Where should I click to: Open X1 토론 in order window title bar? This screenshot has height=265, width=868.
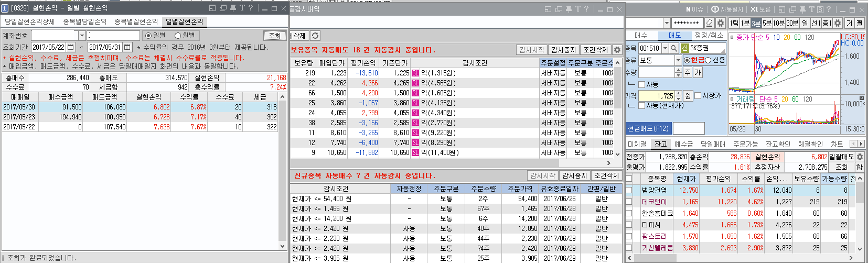[760, 9]
